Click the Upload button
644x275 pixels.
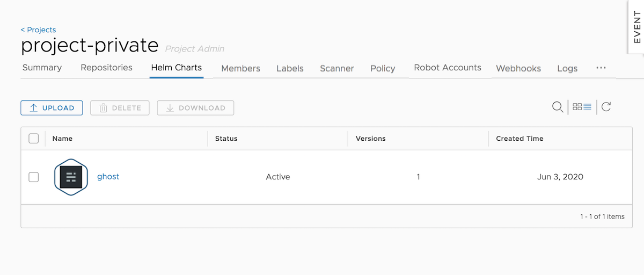pyautogui.click(x=52, y=108)
